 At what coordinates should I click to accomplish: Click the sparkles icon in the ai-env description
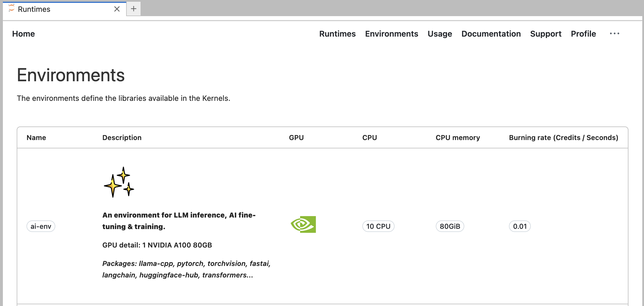tap(119, 182)
